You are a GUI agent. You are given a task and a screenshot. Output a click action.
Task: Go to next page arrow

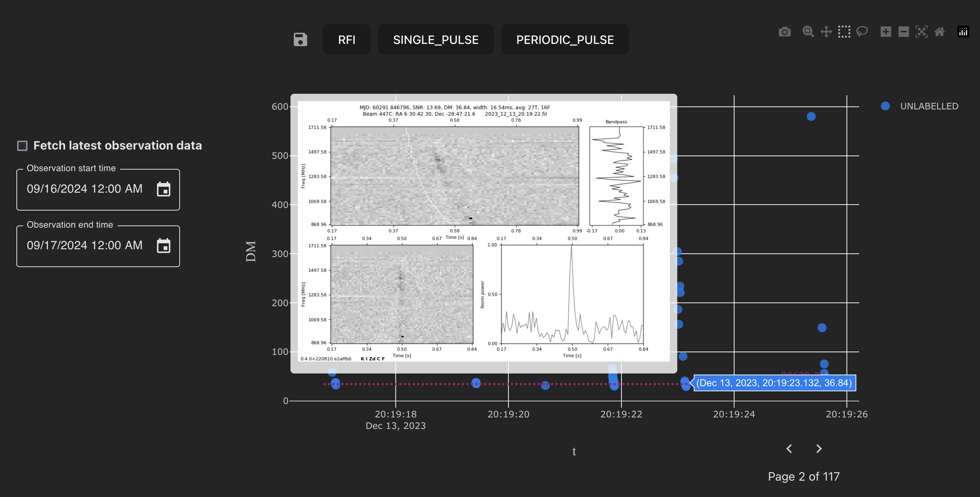coord(819,449)
